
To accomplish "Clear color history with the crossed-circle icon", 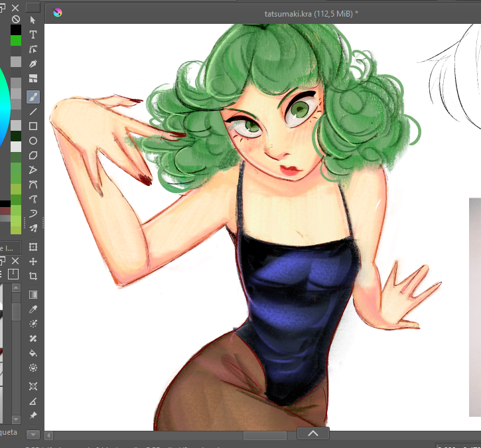I will pos(16,19).
